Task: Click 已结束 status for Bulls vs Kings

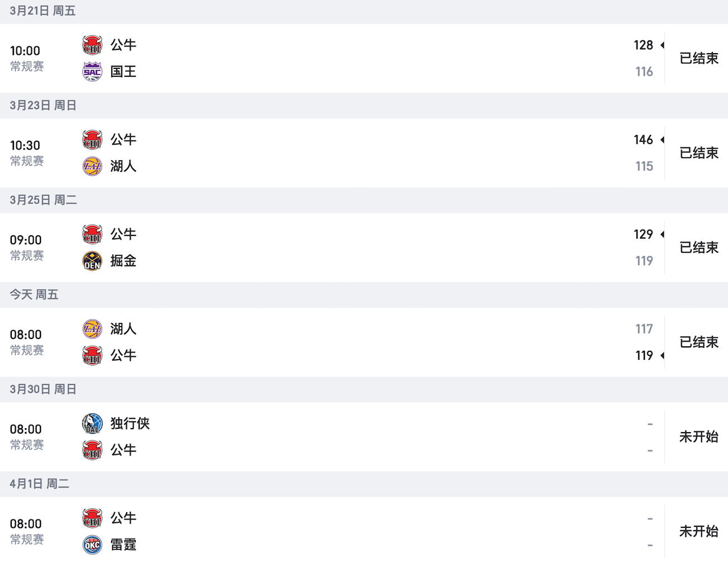Action: click(699, 58)
